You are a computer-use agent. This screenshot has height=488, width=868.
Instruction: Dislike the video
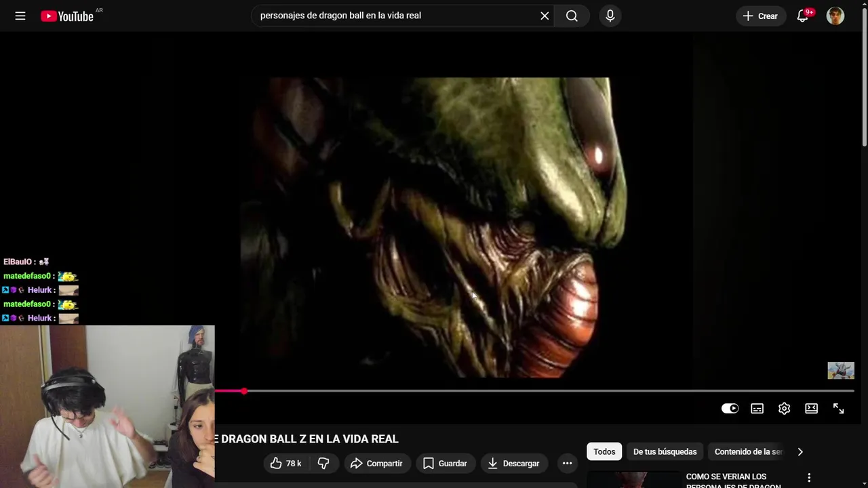[x=323, y=464]
